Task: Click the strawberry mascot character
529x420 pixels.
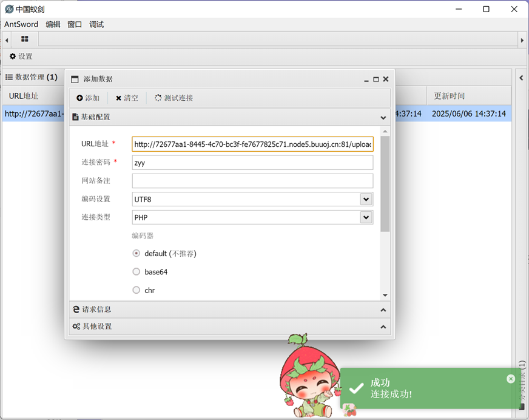Action: (x=310, y=376)
